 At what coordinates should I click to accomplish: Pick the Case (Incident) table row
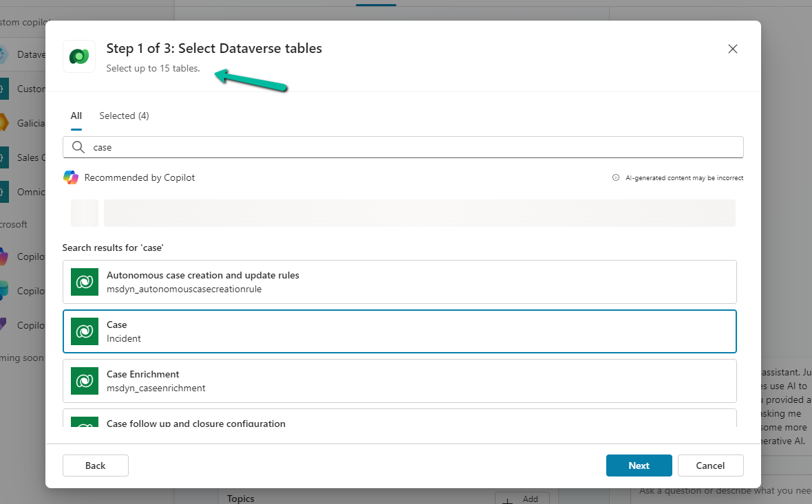click(413, 331)
